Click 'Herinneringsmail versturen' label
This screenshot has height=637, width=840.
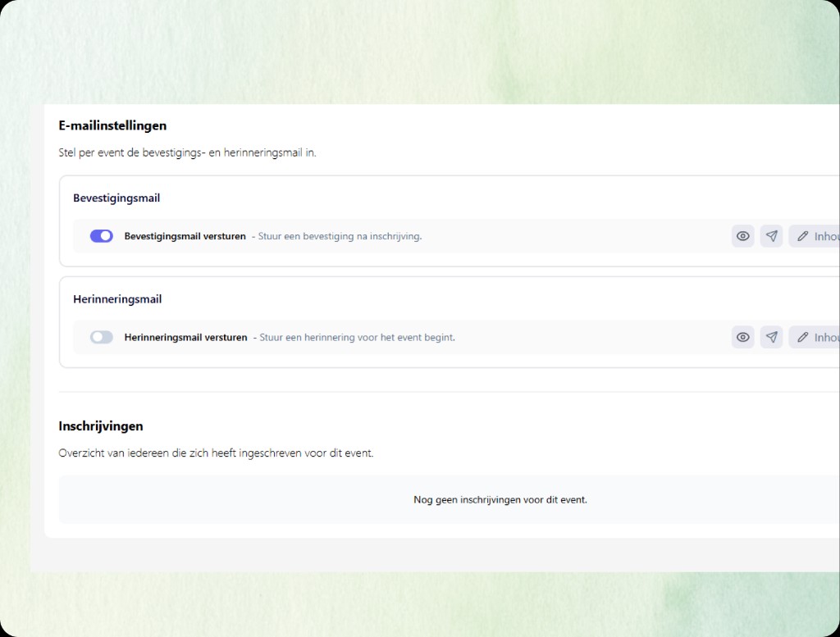click(186, 337)
